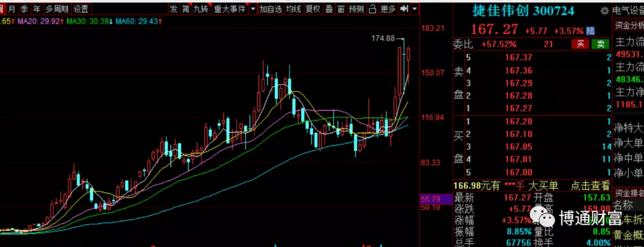Click the 150.07 price axis label

tap(434, 73)
